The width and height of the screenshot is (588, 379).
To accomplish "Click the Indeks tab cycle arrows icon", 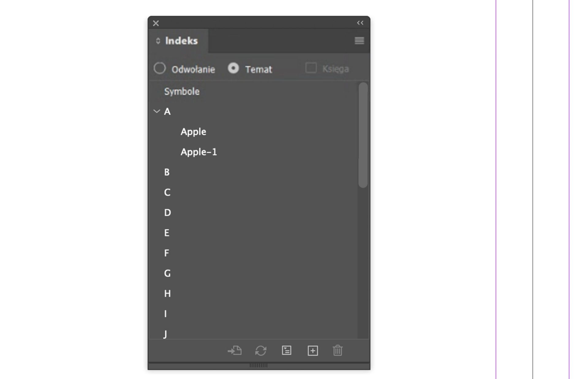I will click(x=158, y=41).
